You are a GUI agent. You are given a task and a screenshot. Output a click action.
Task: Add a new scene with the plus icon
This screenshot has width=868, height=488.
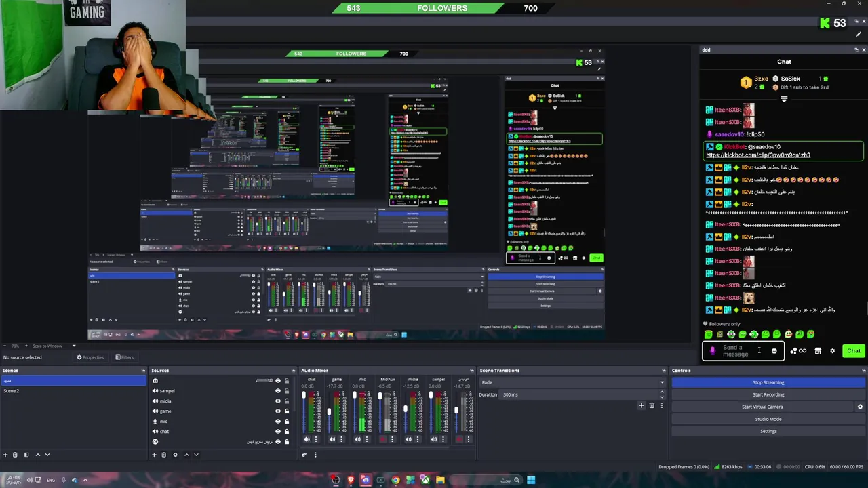[5, 455]
